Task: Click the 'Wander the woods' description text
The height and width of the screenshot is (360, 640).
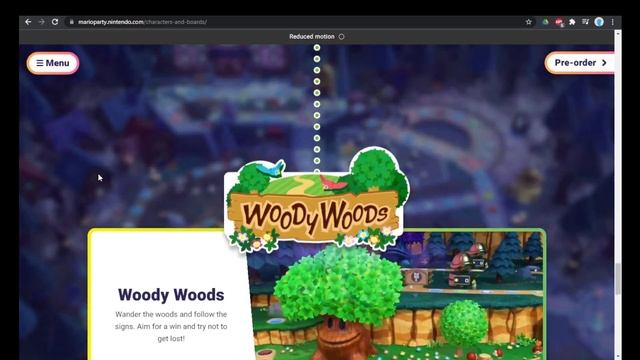Action: [171, 326]
